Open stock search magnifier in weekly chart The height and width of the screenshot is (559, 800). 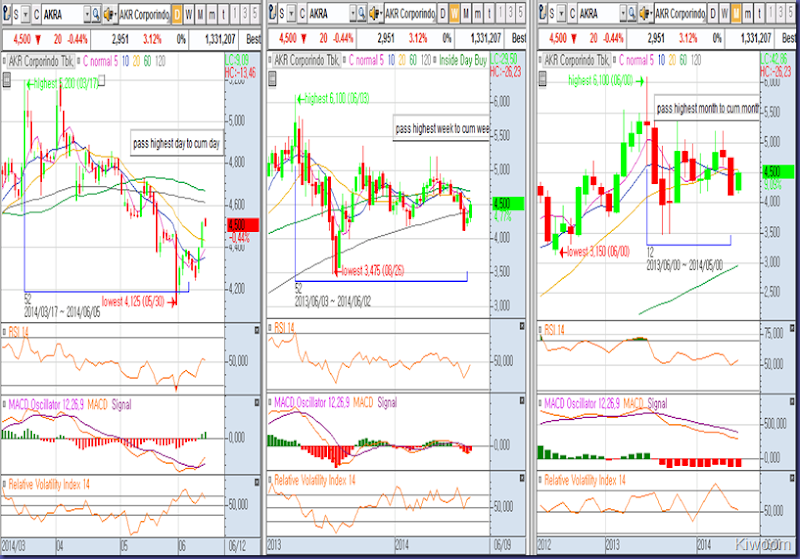click(361, 14)
